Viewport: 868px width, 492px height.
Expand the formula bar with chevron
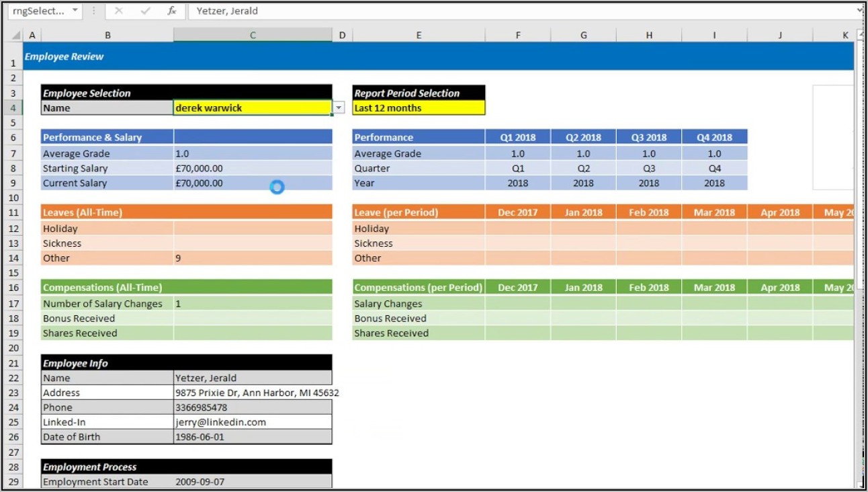coord(860,11)
